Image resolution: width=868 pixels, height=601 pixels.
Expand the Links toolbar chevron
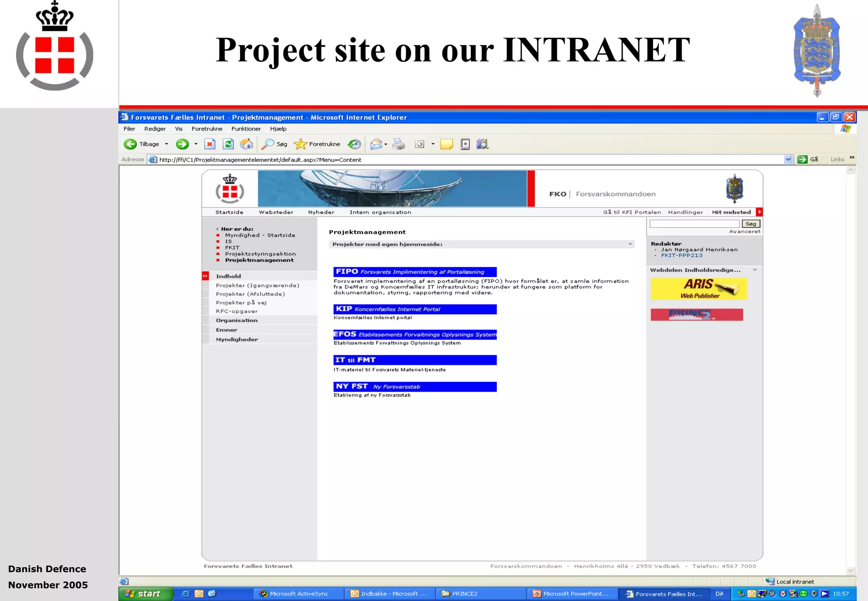pos(852,158)
